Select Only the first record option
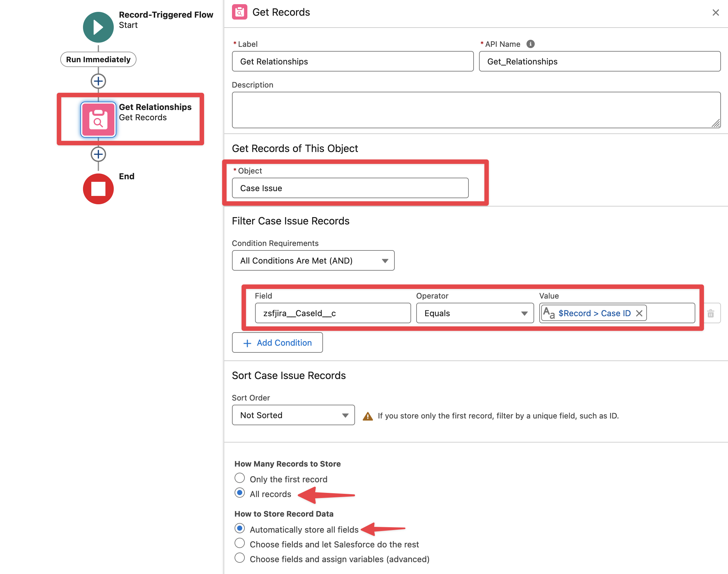728x574 pixels. click(239, 478)
